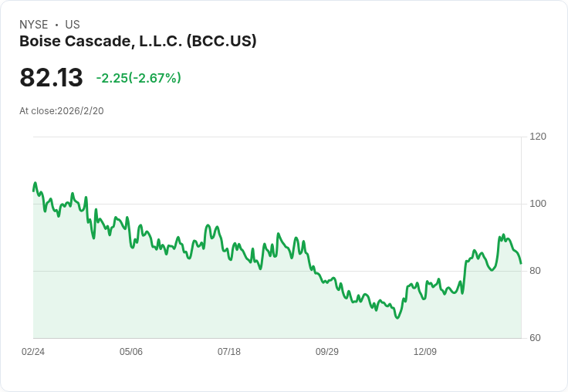Click the 82.13 price value
This screenshot has height=392, width=568.
click(51, 77)
